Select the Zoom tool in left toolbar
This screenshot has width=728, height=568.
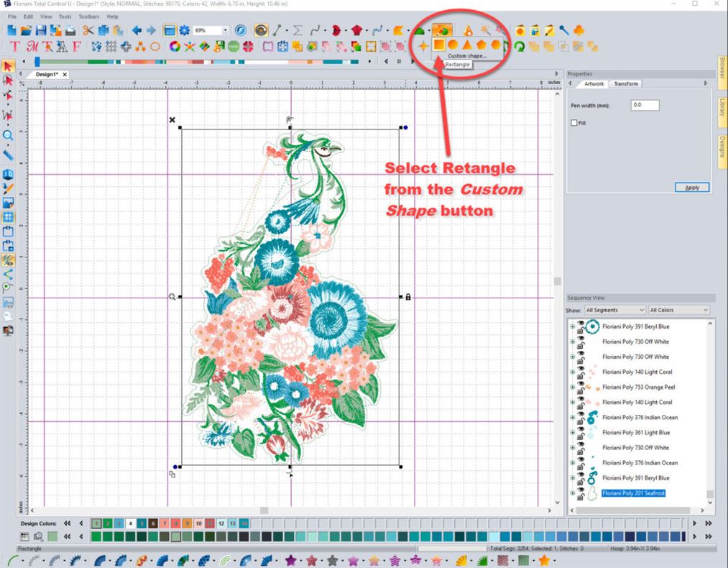point(9,136)
